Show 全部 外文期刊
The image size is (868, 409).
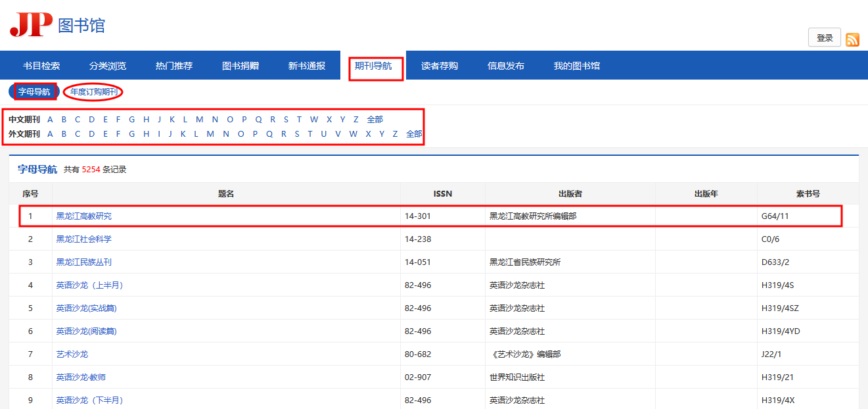(x=414, y=134)
